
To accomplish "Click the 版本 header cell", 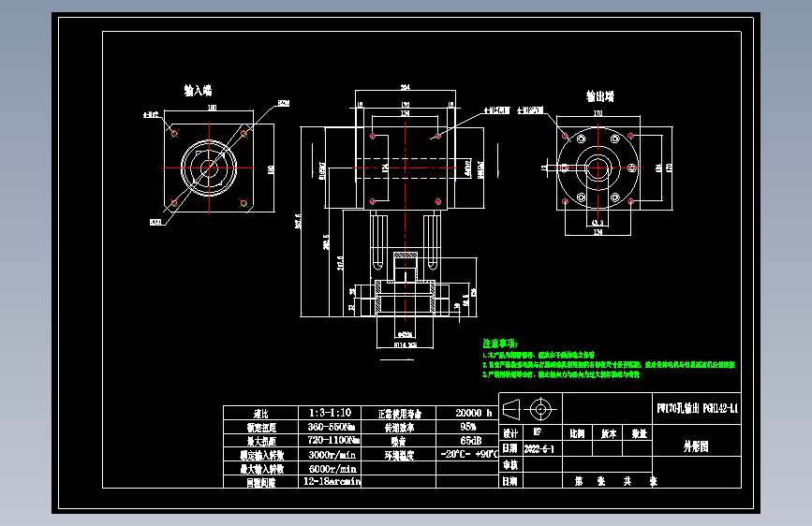I will click(609, 433).
